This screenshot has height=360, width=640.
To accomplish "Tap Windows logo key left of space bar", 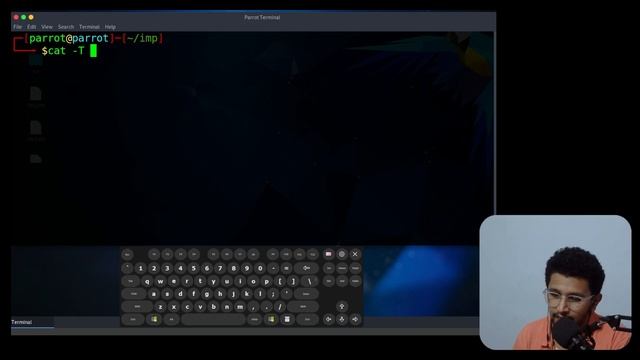I will click(x=154, y=319).
